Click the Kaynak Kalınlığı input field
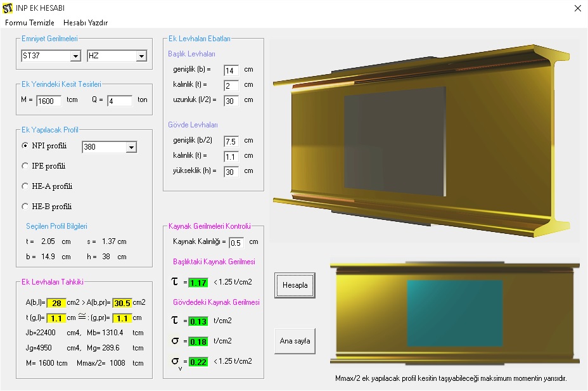 click(236, 243)
